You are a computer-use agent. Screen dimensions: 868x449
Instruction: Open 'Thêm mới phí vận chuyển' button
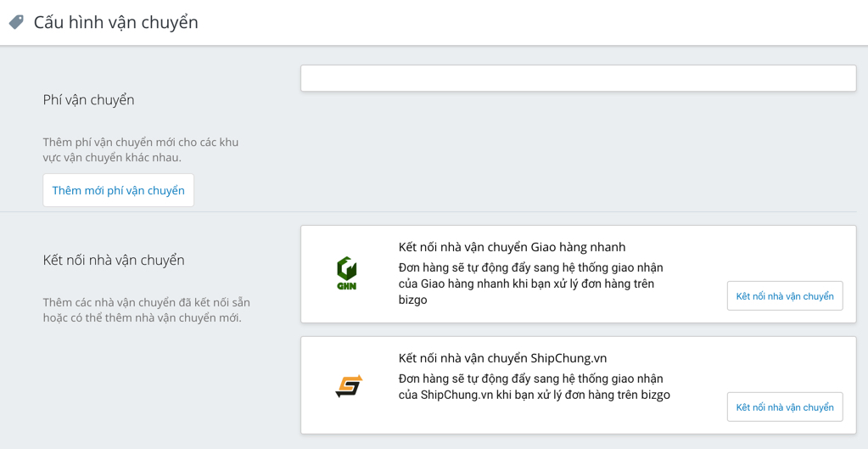pyautogui.click(x=119, y=190)
